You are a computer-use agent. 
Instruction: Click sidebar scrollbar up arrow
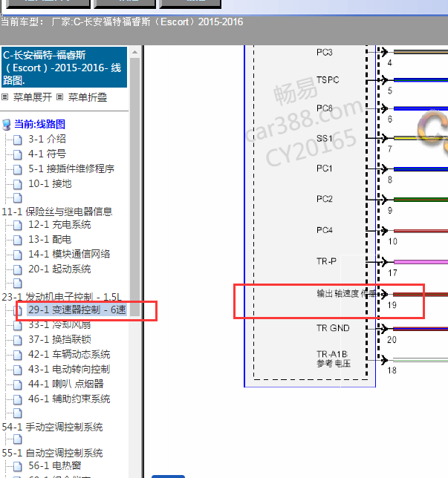[135, 52]
